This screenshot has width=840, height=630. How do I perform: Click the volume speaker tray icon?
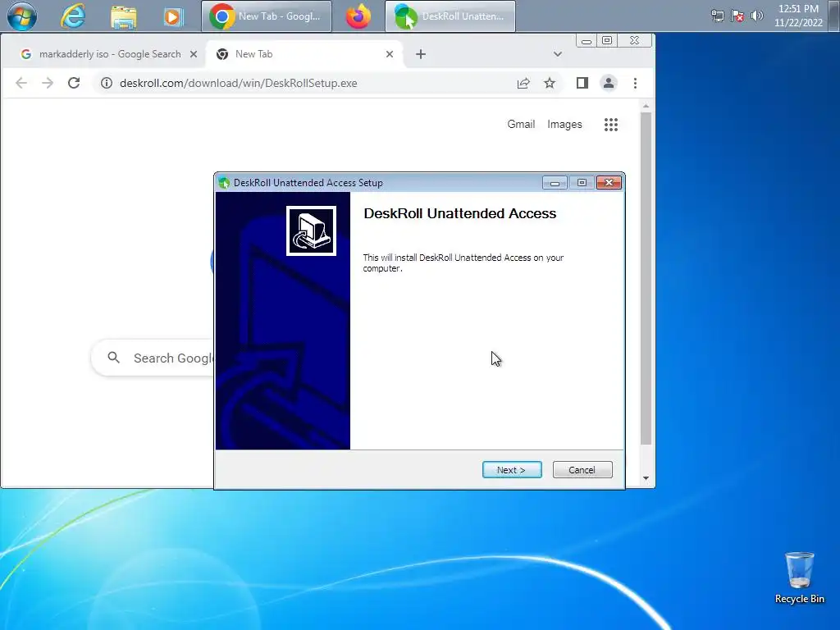[x=756, y=16]
